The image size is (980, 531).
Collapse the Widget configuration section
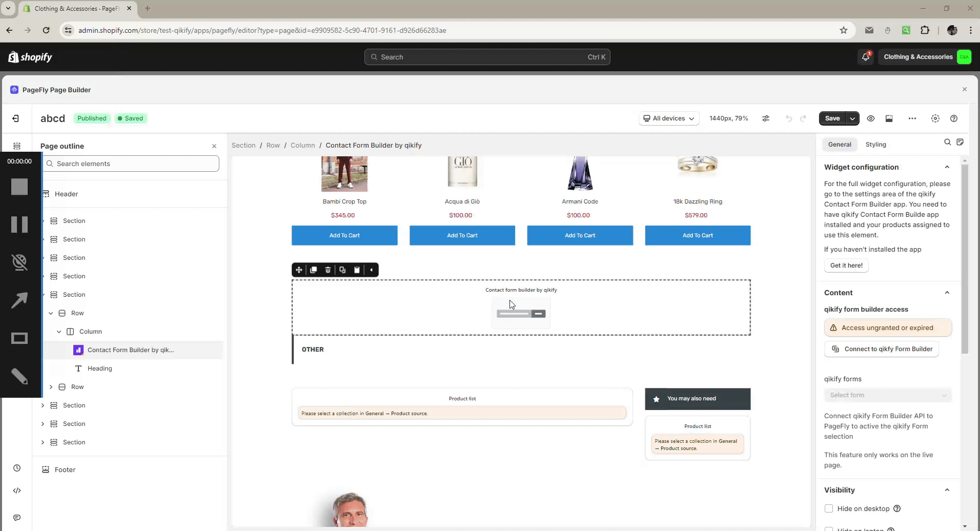tap(947, 167)
